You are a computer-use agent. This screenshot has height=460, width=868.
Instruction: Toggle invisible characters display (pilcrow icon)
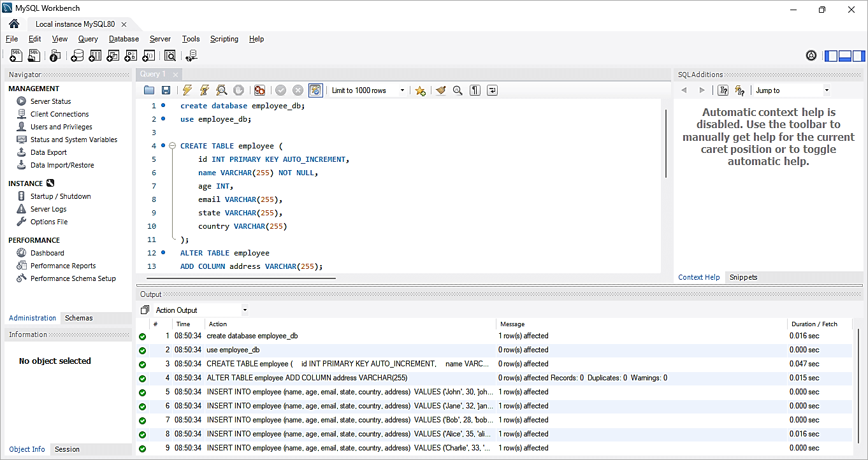475,90
